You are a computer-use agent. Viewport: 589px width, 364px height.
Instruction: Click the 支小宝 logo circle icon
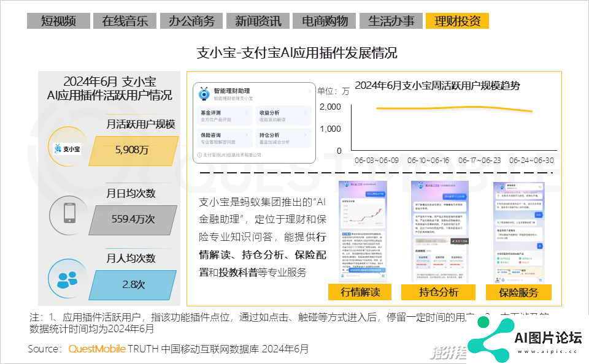coord(67,146)
